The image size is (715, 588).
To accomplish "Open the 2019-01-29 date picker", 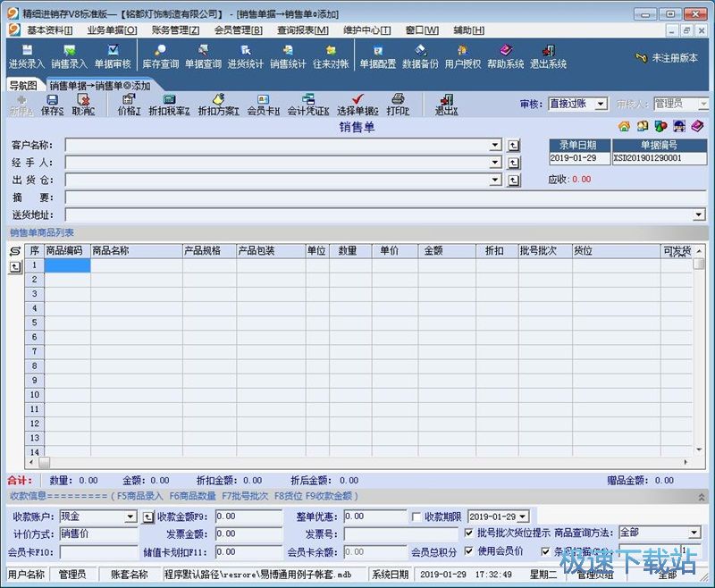I will coord(521,515).
